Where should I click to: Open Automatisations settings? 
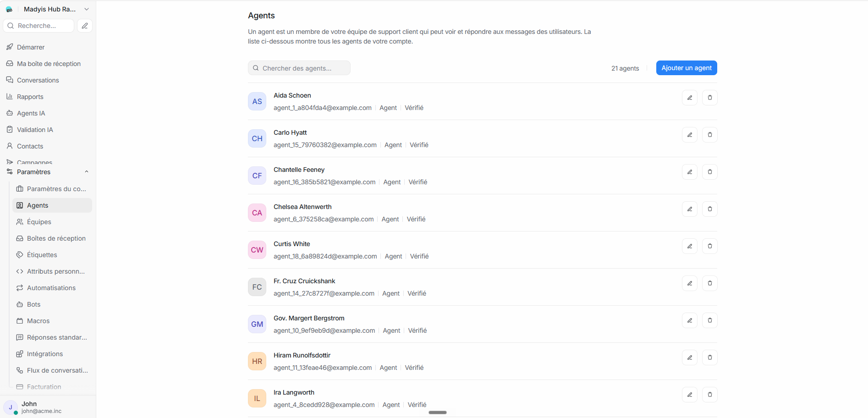52,288
